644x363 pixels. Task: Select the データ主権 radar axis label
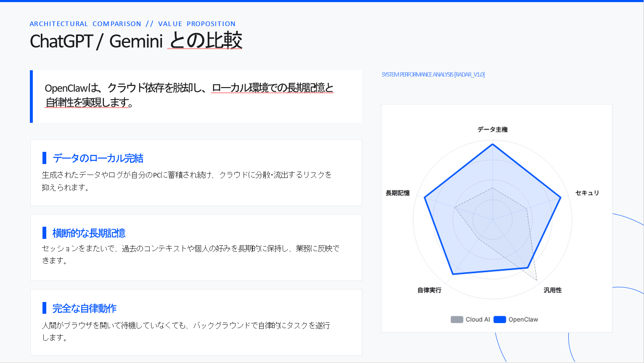[x=492, y=130]
